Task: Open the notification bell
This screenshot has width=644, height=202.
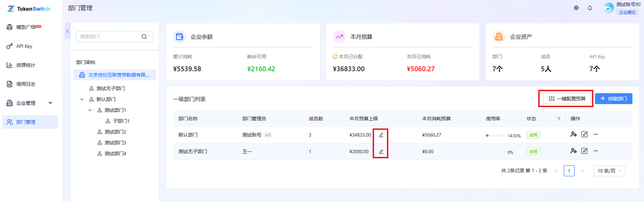Action: point(590,8)
